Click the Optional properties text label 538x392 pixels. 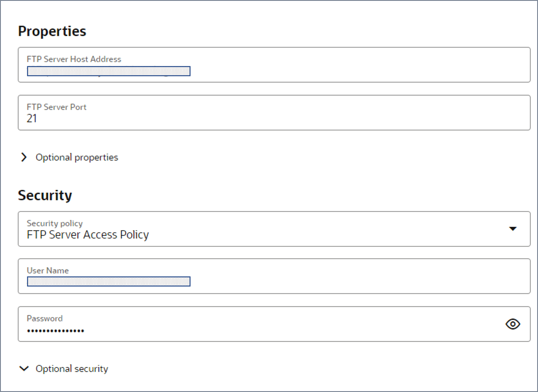click(77, 157)
